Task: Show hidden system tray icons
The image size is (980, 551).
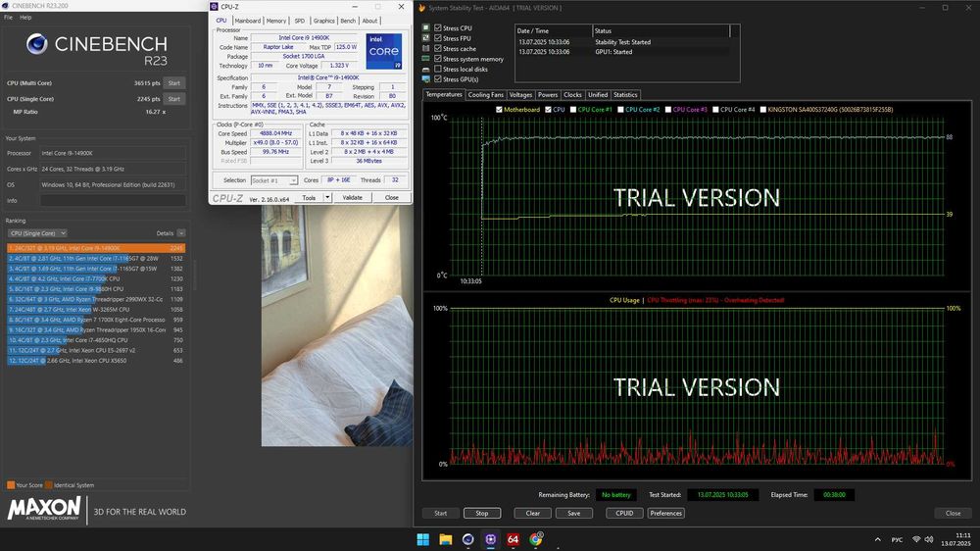Action: click(x=875, y=539)
